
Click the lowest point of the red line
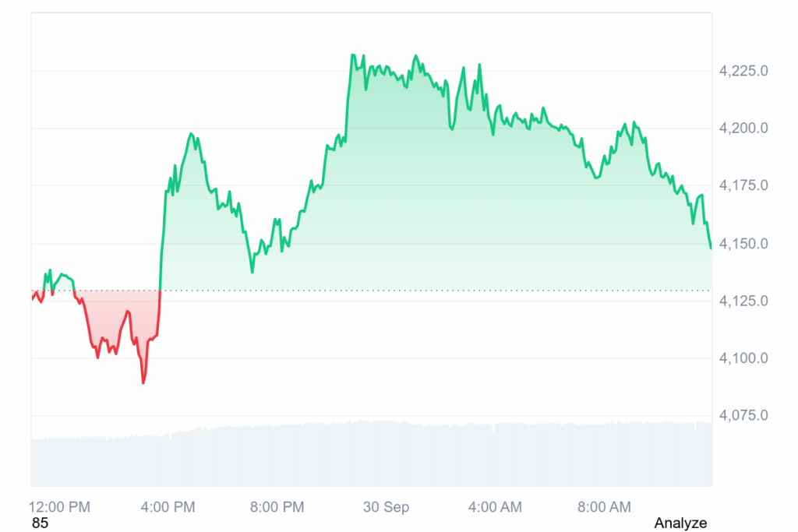pyautogui.click(x=143, y=382)
